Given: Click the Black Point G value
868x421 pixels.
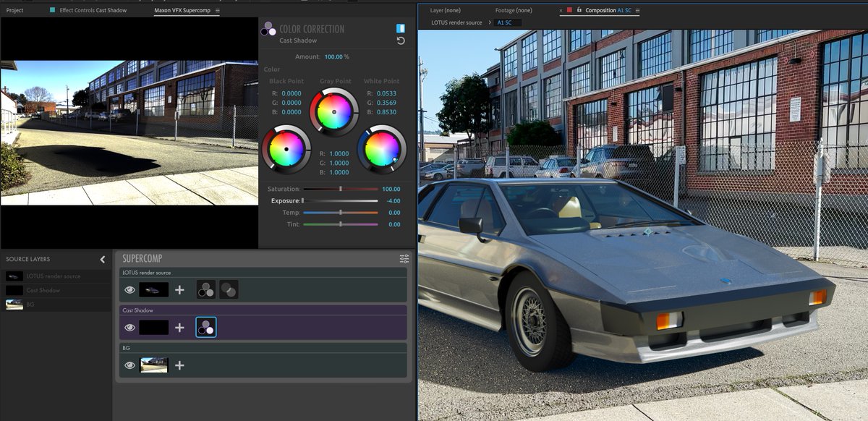Looking at the screenshot, I should 292,103.
